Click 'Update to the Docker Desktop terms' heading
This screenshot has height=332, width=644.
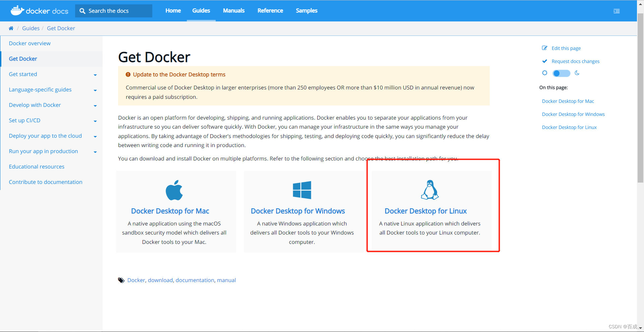179,74
